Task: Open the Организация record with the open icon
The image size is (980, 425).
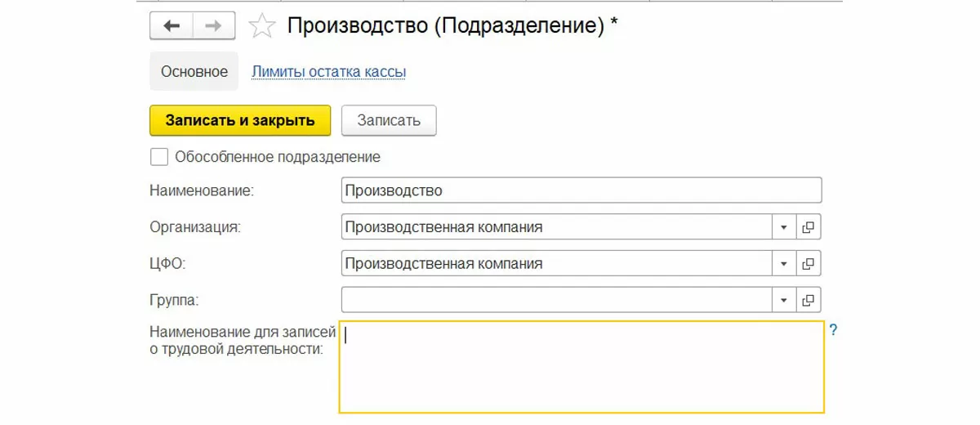Action: pyautogui.click(x=808, y=227)
